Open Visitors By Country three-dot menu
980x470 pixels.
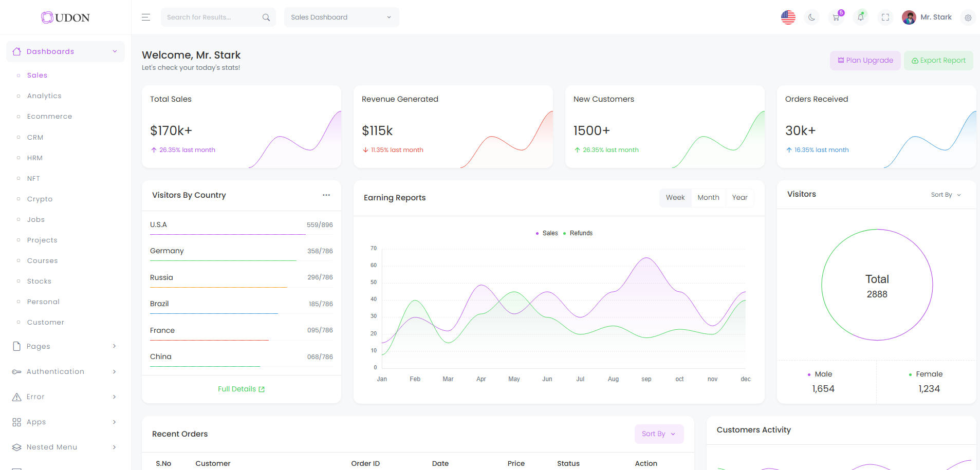point(326,195)
